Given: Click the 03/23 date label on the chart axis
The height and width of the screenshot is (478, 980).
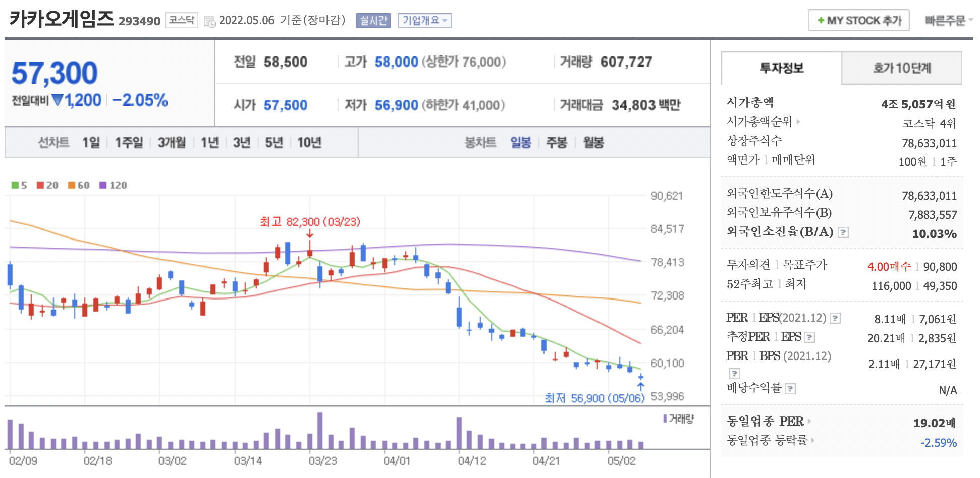Looking at the screenshot, I should click(x=323, y=461).
